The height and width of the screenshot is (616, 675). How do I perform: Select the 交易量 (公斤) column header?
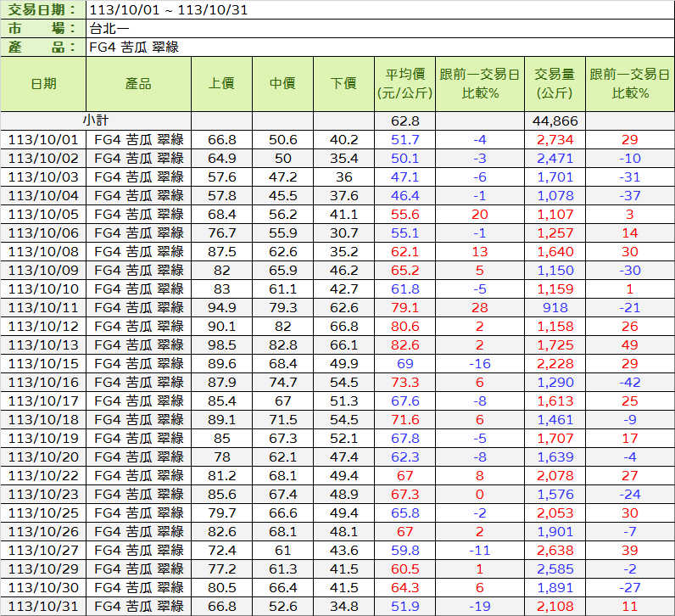point(554,83)
